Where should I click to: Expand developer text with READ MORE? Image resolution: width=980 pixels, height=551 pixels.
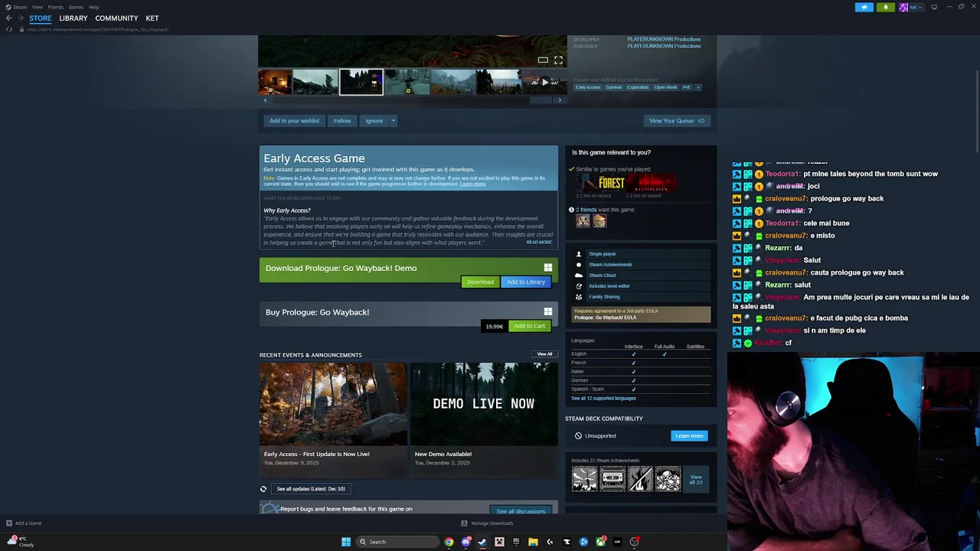point(538,243)
